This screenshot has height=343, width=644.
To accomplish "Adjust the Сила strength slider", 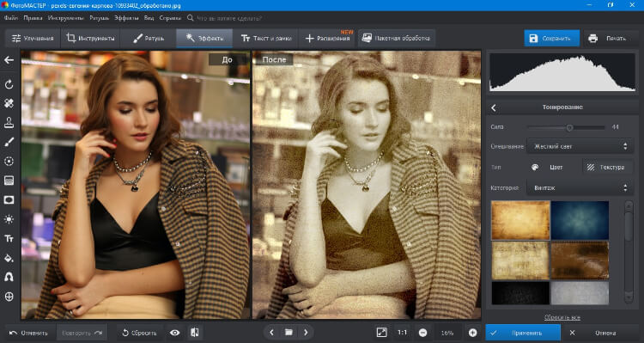I will (x=566, y=127).
